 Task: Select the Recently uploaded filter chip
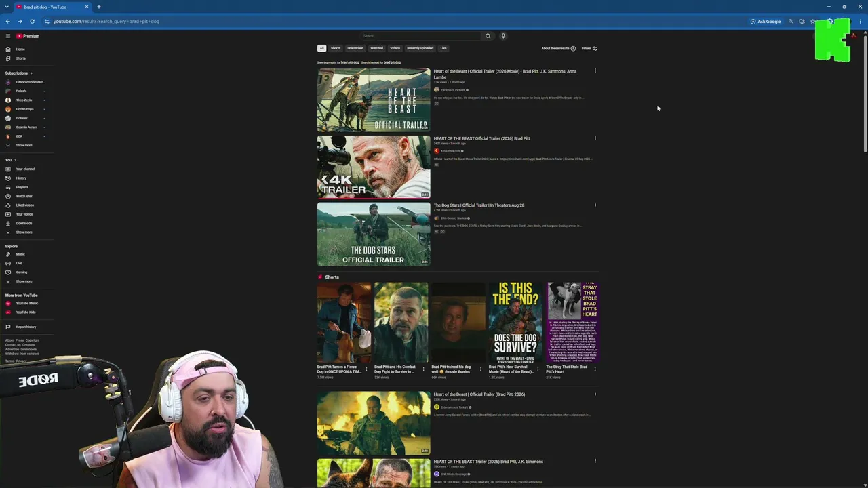[420, 48]
